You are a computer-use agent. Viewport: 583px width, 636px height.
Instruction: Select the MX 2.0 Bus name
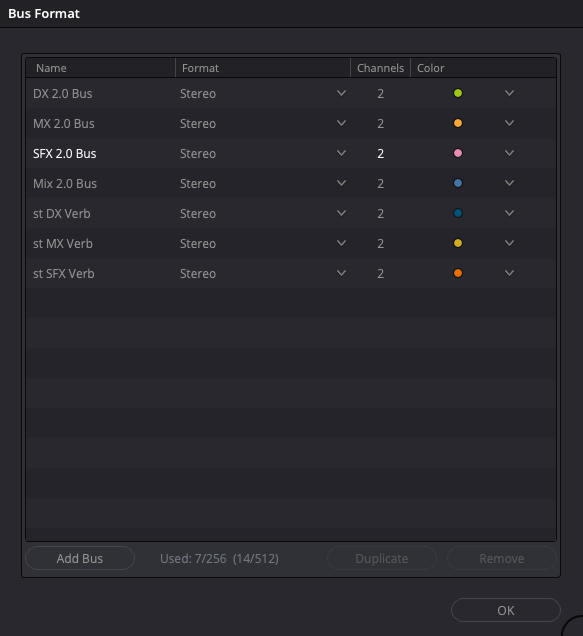point(64,124)
